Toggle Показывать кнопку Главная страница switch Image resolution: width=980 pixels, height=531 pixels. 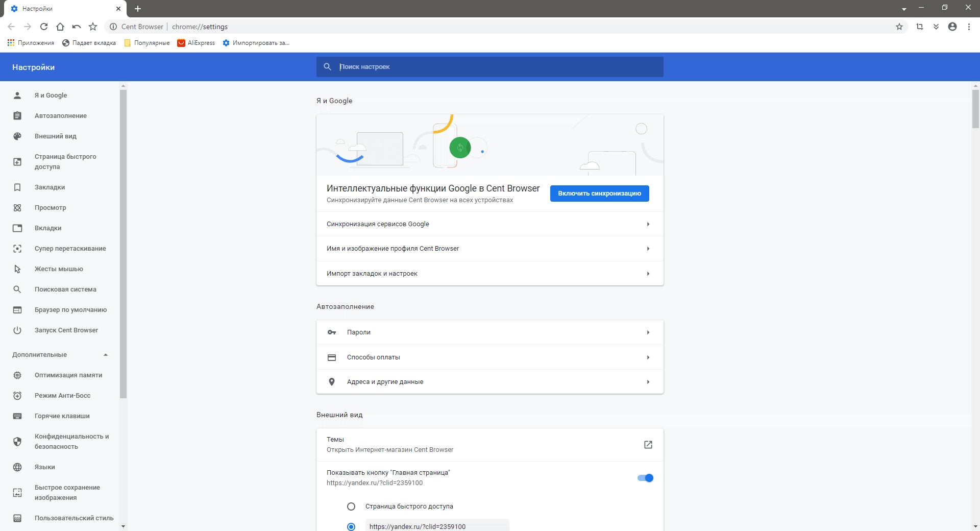[x=645, y=478]
